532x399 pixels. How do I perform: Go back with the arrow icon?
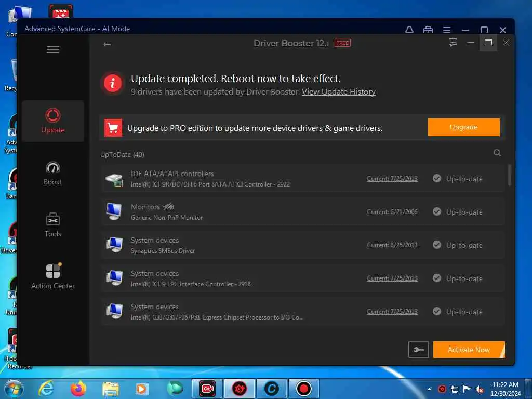[x=107, y=44]
